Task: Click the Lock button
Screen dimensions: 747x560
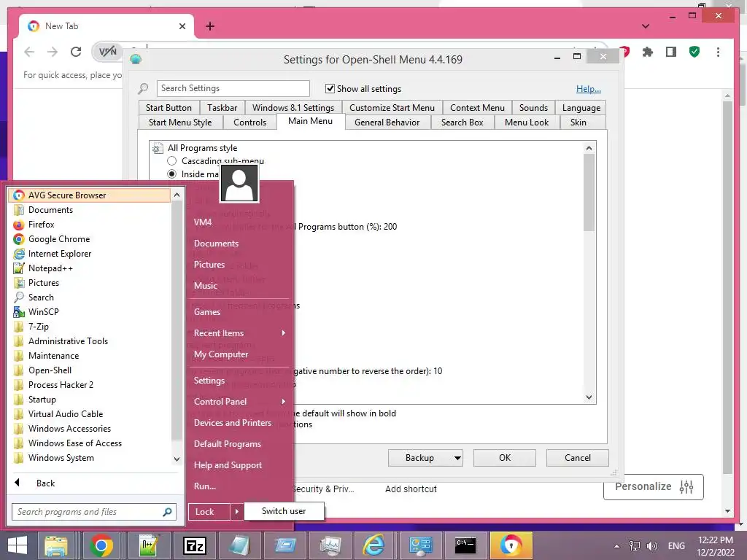Action: 209,512
